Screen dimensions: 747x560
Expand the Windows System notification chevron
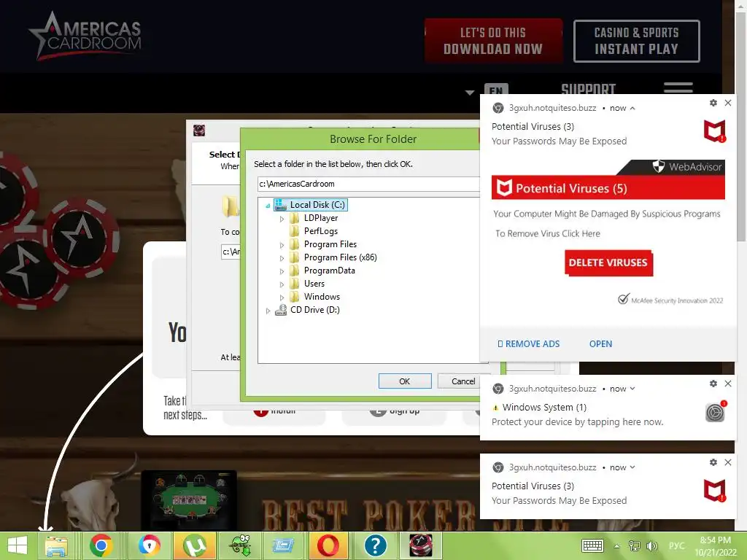coord(632,389)
